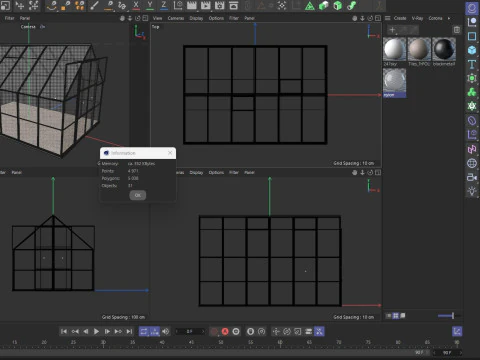This screenshot has width=480, height=360.
Task: Click the OK button in Information dialog
Action: [x=138, y=195]
